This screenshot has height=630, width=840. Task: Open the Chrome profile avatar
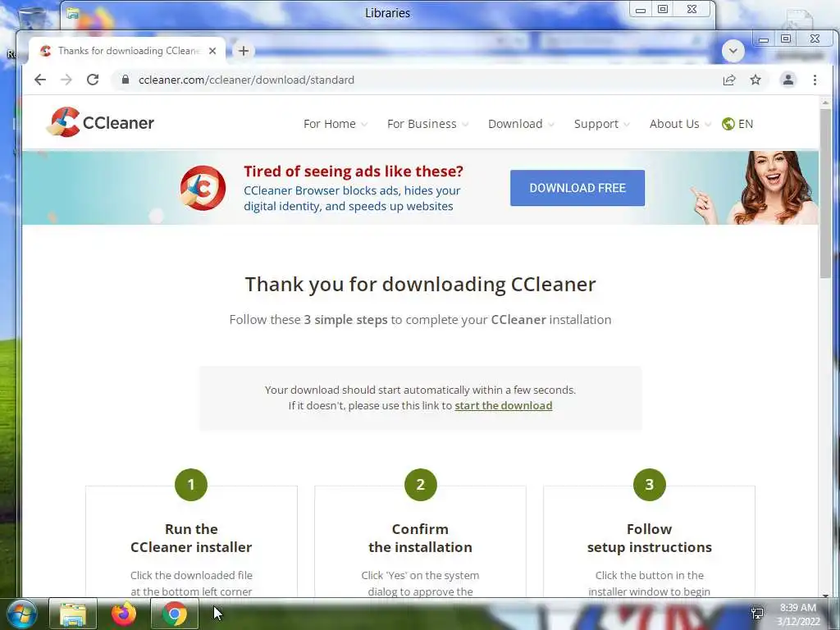(x=788, y=80)
